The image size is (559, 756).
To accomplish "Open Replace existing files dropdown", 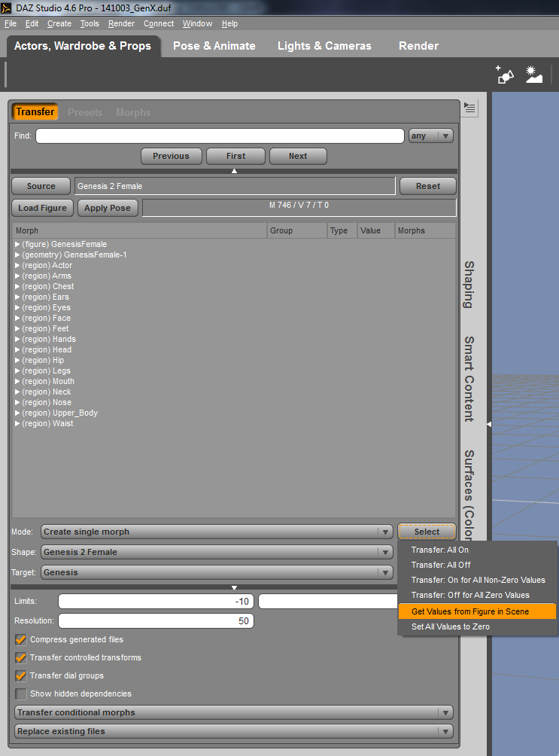I will point(234,731).
